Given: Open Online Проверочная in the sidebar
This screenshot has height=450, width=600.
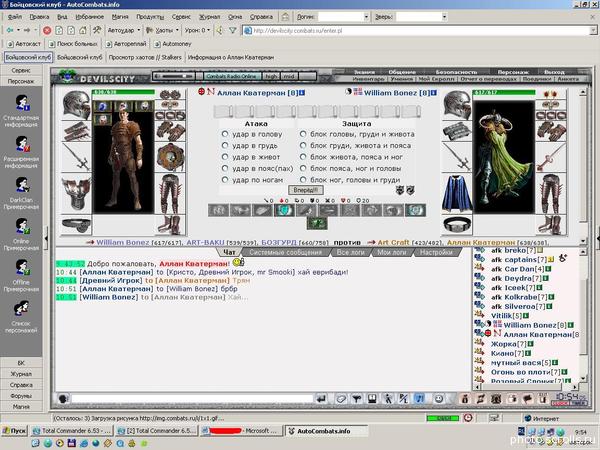Looking at the screenshot, I should click(21, 234).
